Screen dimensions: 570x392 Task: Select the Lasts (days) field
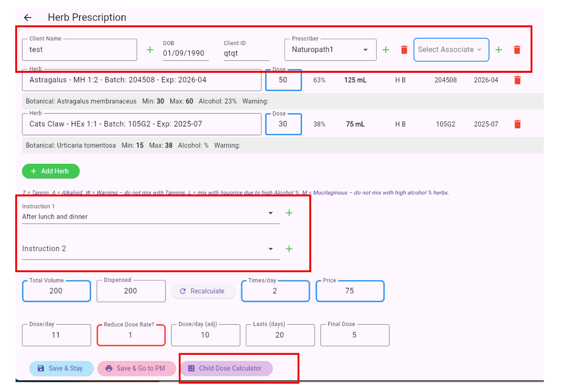(x=280, y=335)
